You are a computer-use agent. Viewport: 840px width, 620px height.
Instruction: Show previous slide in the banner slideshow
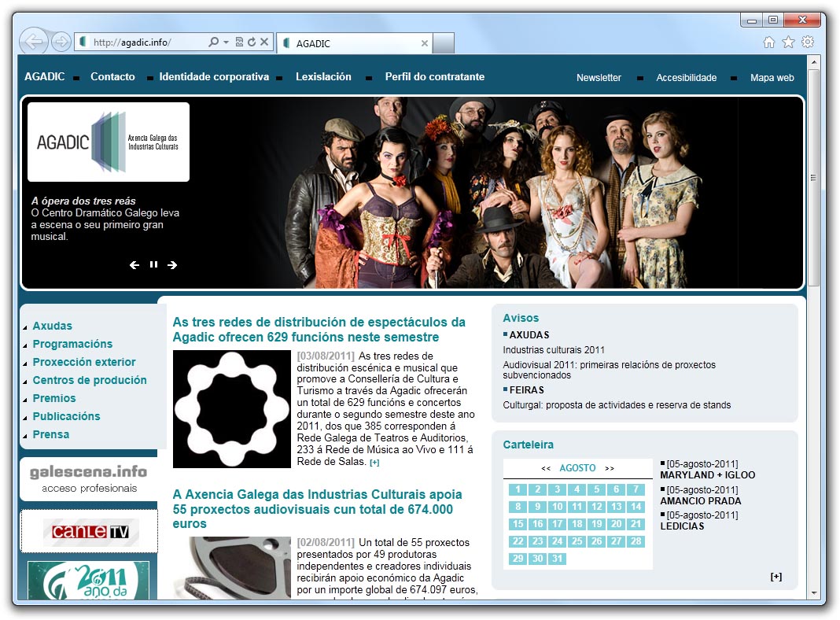[x=134, y=264]
